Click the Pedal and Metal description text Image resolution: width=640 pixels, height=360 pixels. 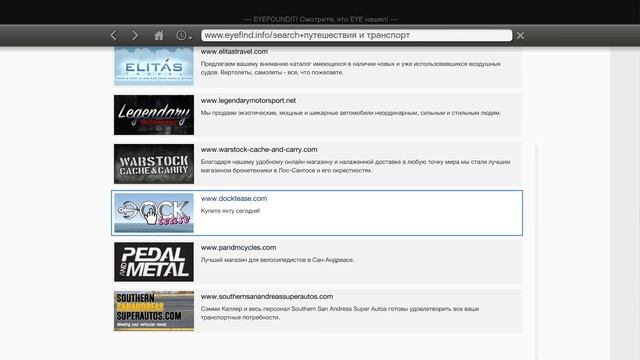pos(277,260)
